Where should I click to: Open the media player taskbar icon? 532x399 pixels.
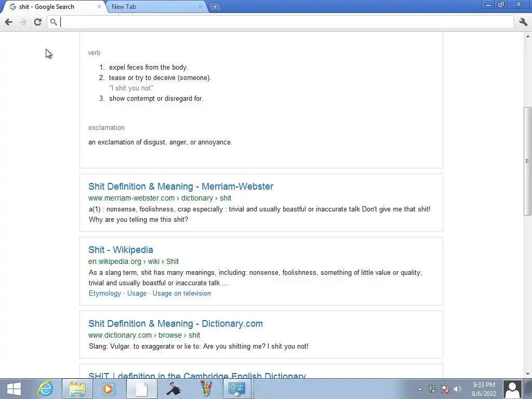[109, 389]
